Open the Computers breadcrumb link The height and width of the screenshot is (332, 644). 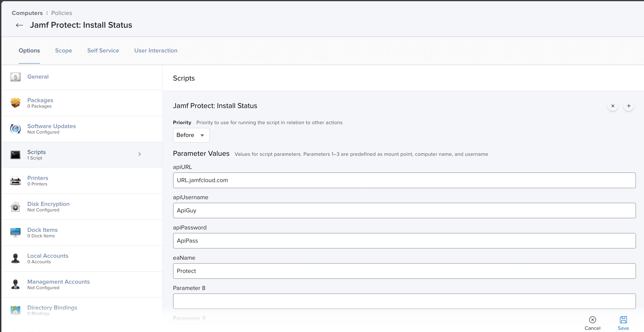(27, 13)
